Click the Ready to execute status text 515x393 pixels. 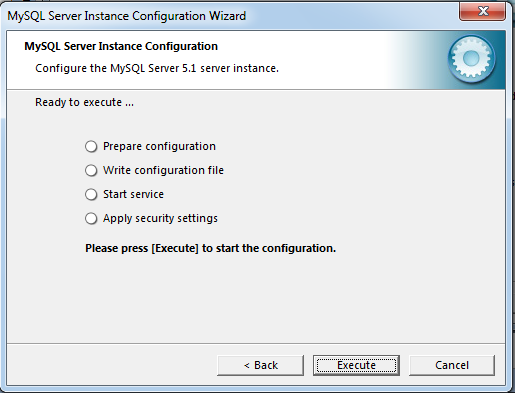point(84,102)
